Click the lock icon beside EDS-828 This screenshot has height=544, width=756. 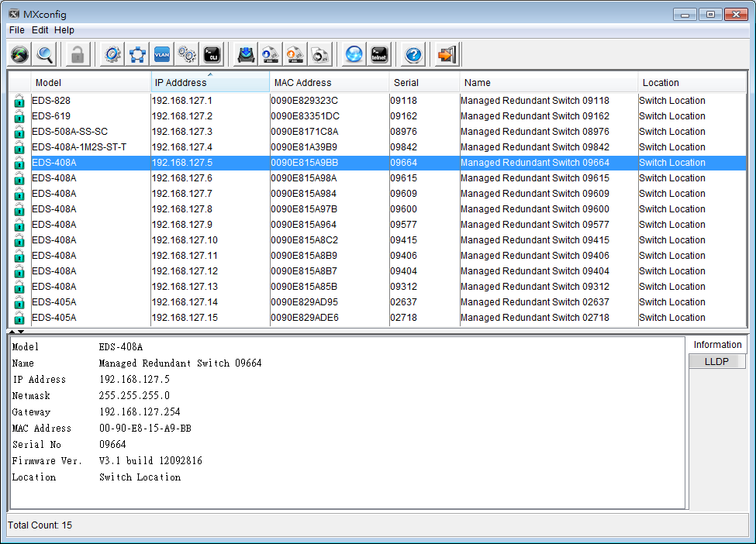tap(19, 101)
